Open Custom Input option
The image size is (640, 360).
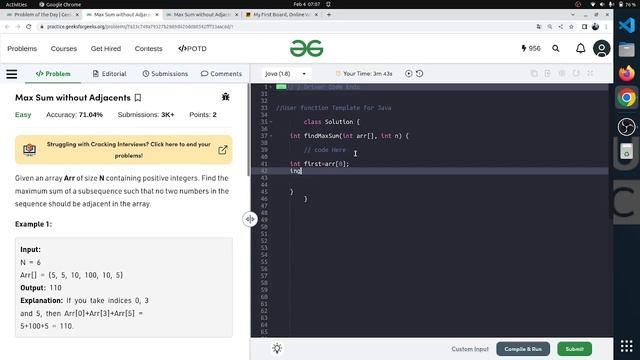pos(470,349)
